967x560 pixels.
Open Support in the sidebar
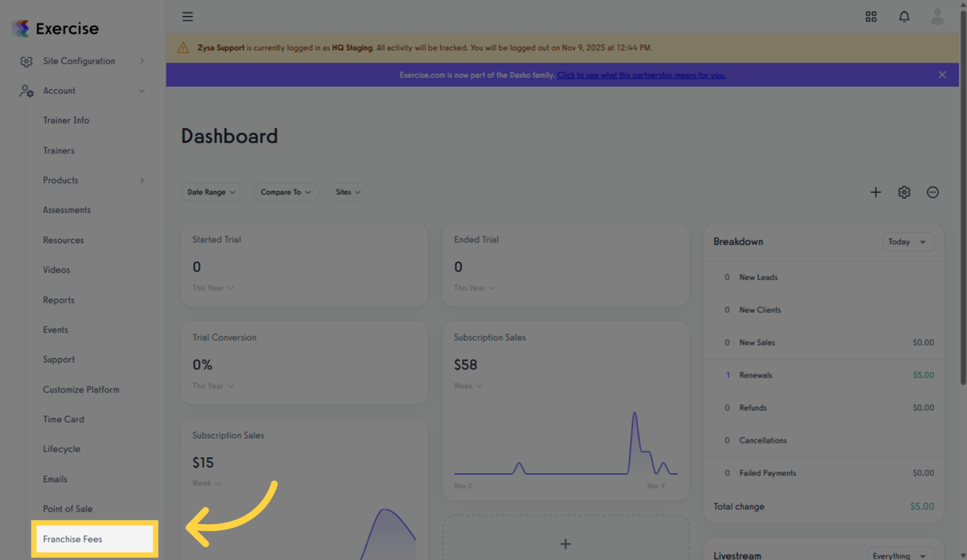coord(59,359)
